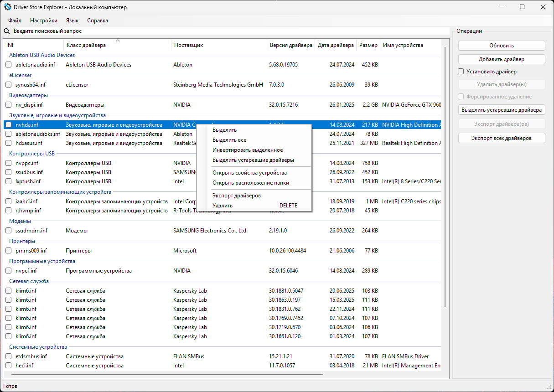Image resolution: width=554 pixels, height=392 pixels.
Task: Click the "Steinberg Media Technologies GmbH" supplier cell
Action: pyautogui.click(x=218, y=85)
